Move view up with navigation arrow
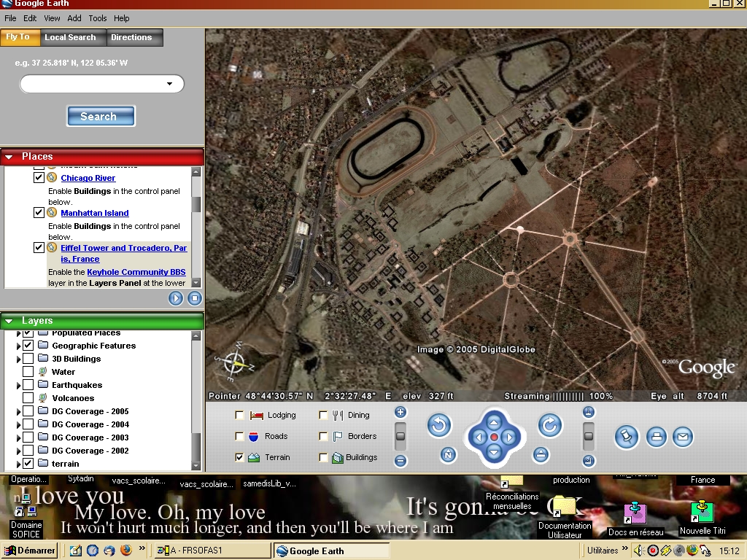747x560 pixels. click(x=494, y=422)
